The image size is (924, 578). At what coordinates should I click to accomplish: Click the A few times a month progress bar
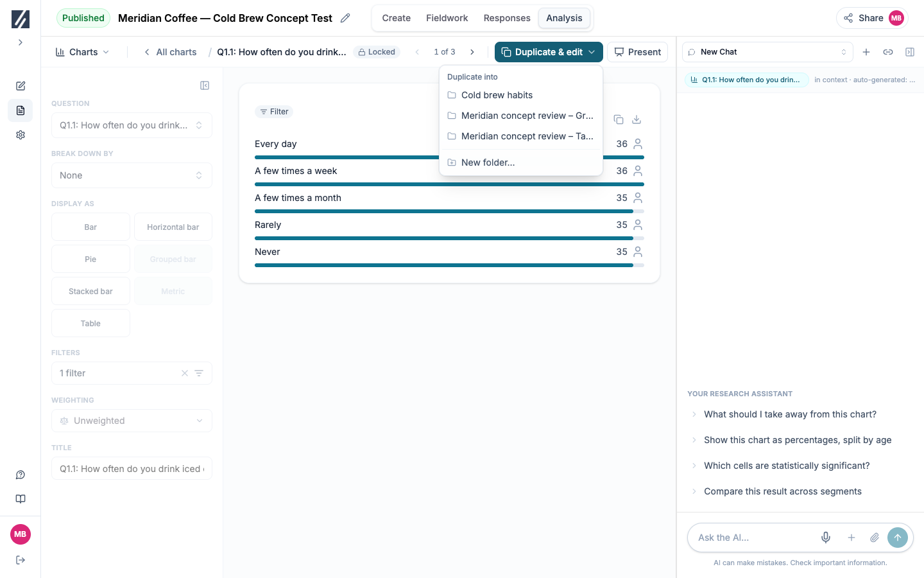[449, 211]
